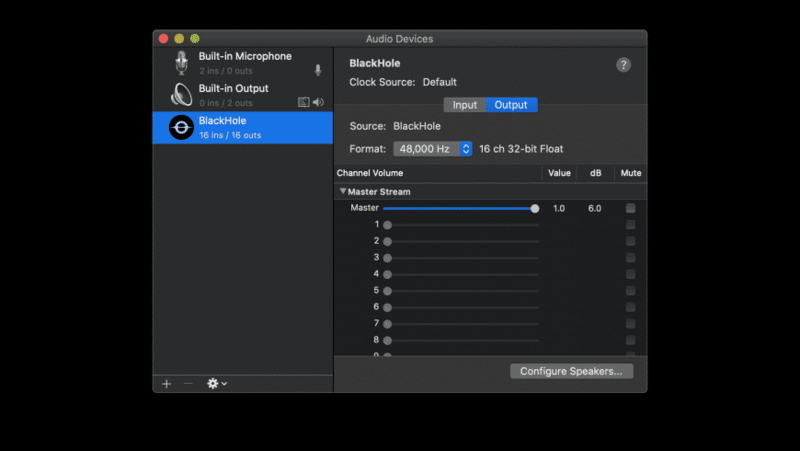
Task: Click the '16 ins / 16 outs' text
Action: coord(230,135)
